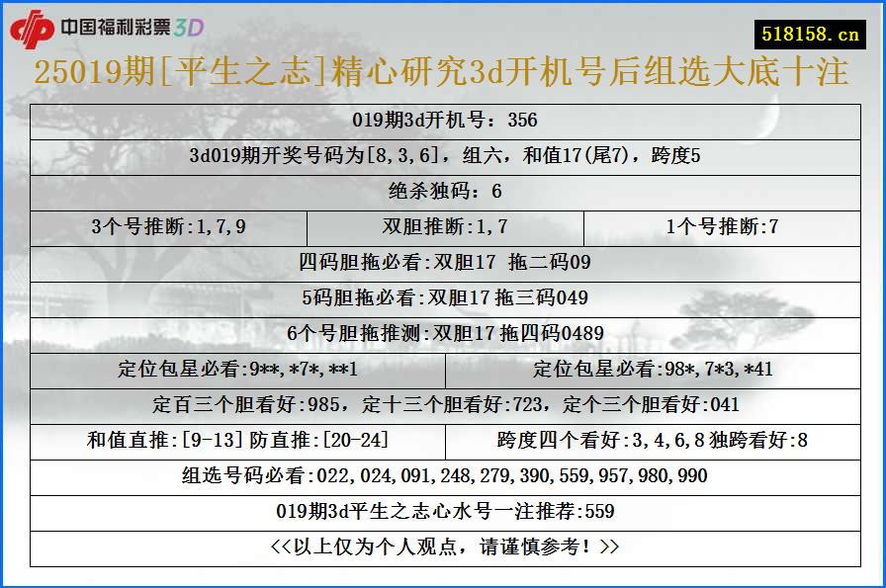Image resolution: width=886 pixels, height=588 pixels.
Task: Select the 绝杀独码 row showing 6
Action: (x=443, y=193)
